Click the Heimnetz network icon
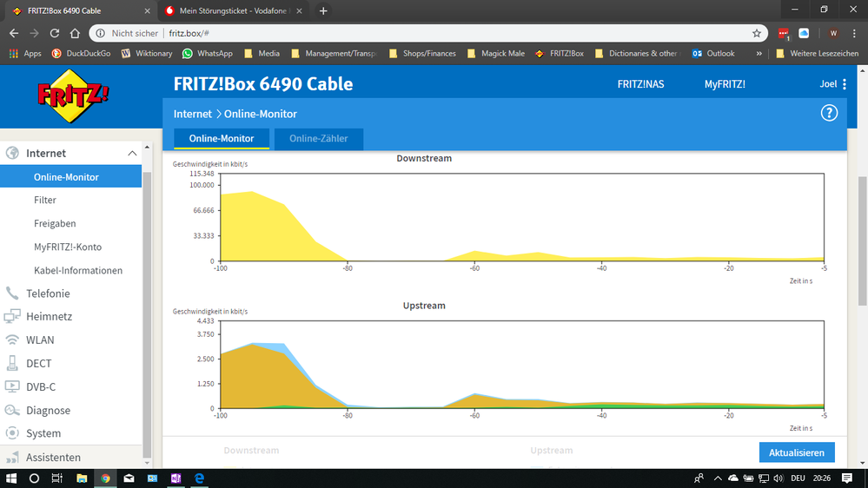The image size is (868, 488). 12,316
